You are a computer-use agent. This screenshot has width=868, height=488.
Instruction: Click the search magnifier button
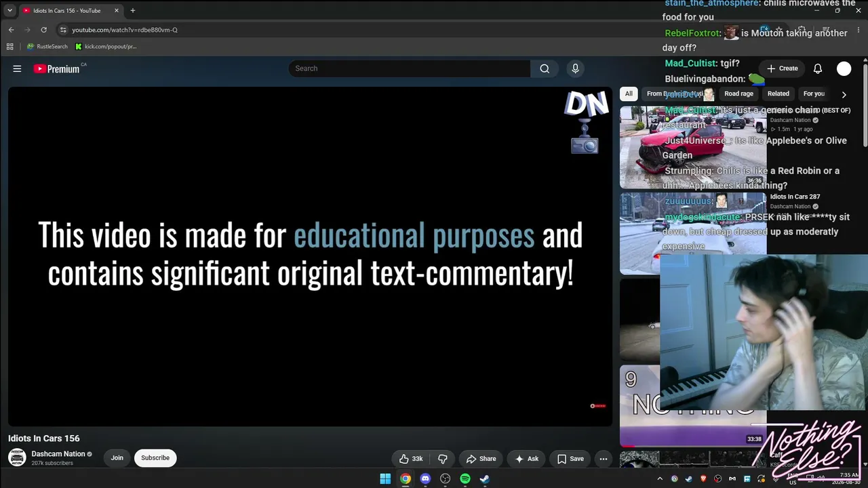pos(545,68)
